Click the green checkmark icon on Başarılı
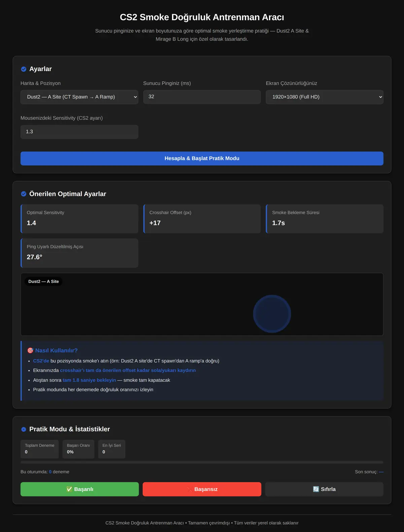Screen dimensions: 404x532 (x=69, y=489)
